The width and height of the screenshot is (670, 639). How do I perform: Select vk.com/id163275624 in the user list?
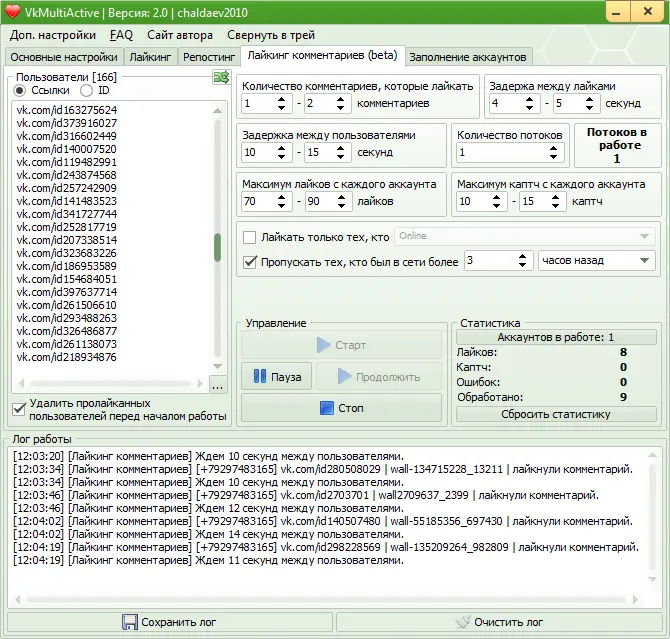tap(67, 109)
